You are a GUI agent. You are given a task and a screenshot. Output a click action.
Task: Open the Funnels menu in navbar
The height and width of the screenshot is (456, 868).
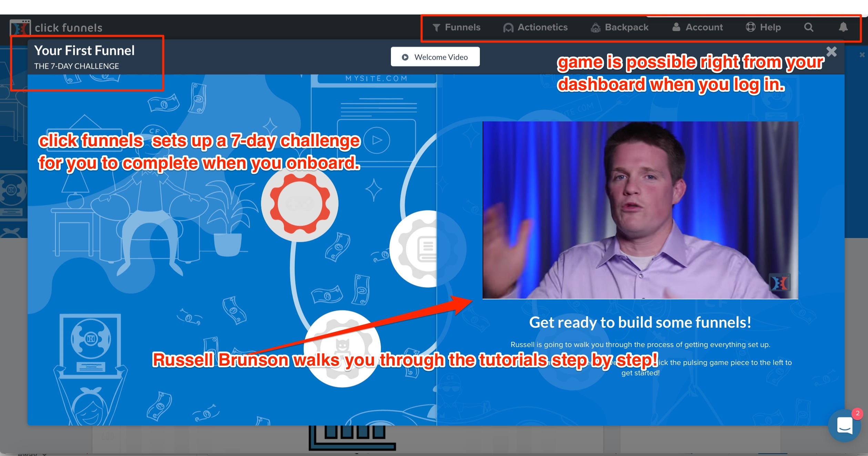tap(456, 27)
